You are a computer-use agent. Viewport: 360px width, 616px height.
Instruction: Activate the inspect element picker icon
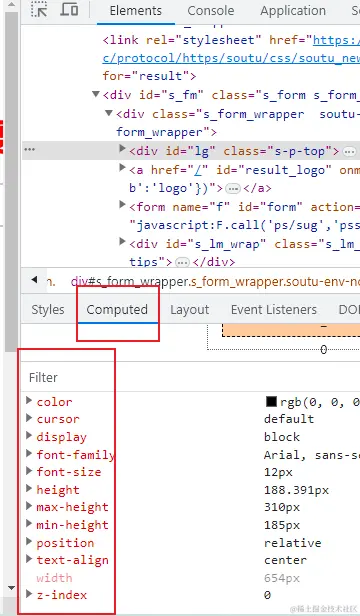(39, 10)
